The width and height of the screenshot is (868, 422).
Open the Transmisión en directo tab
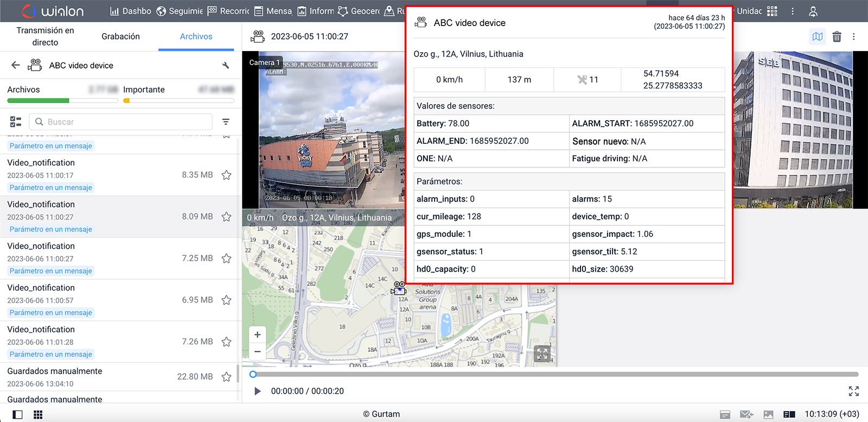tap(45, 36)
